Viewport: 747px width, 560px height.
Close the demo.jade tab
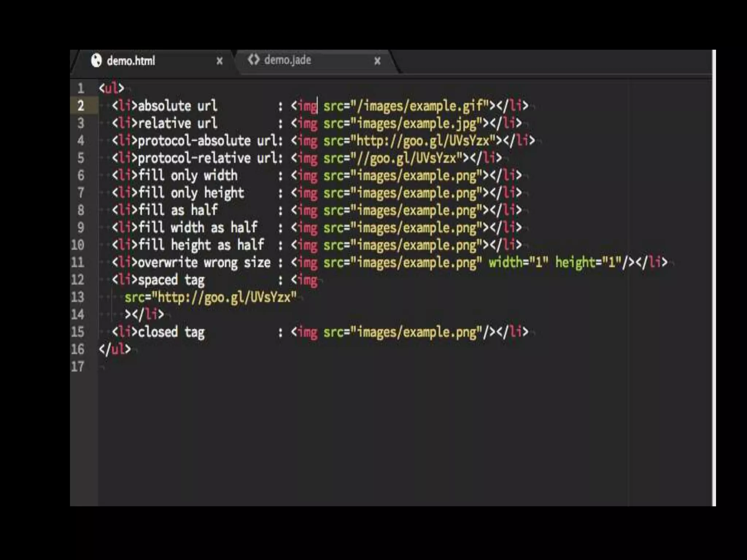(x=378, y=61)
